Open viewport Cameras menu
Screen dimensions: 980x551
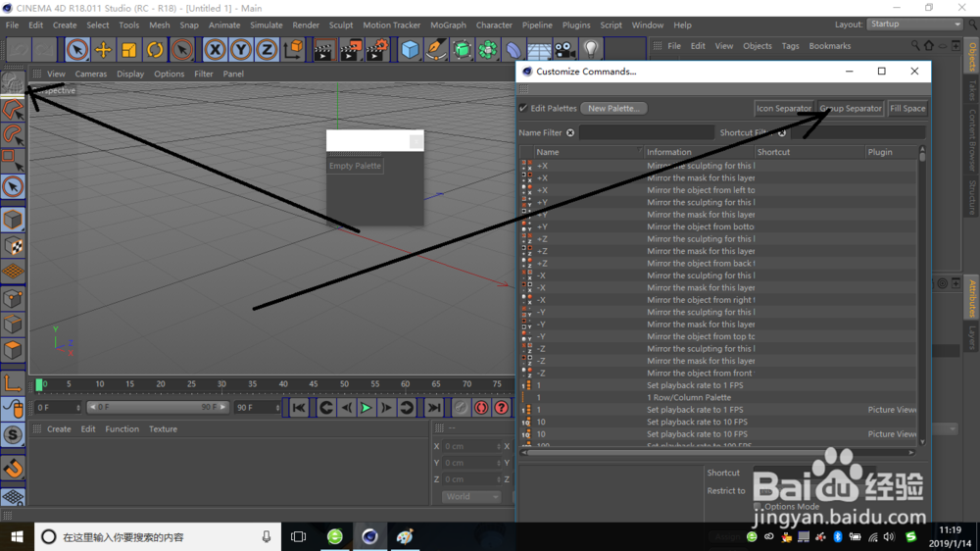90,74
